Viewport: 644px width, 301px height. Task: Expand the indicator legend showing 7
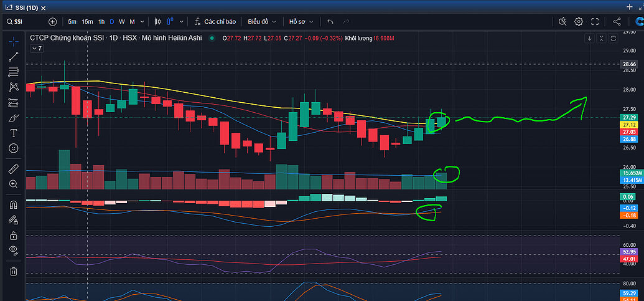coord(37,48)
